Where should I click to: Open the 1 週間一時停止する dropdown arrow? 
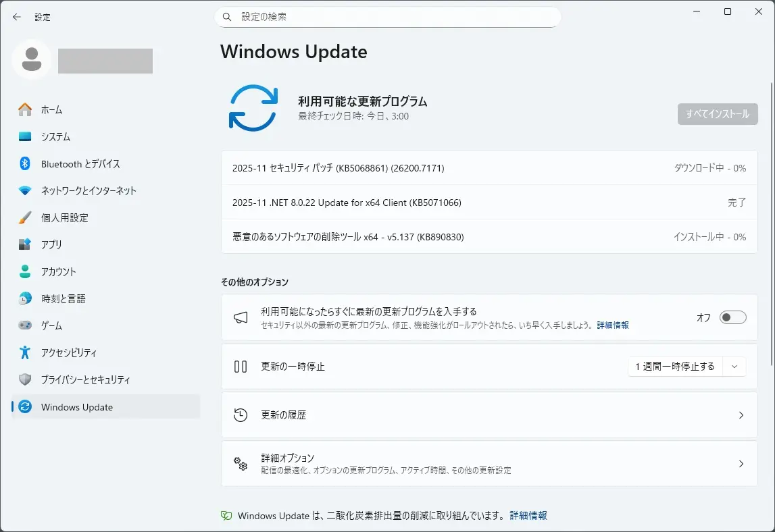[x=734, y=367]
